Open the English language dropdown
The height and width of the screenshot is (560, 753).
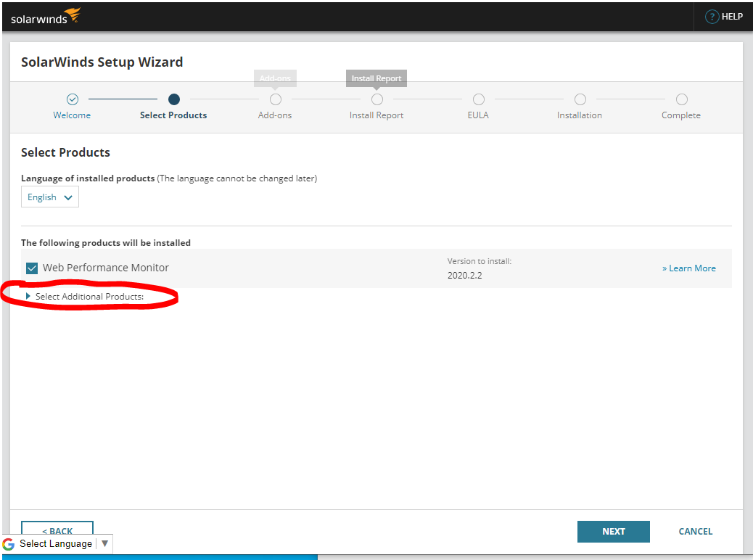click(x=50, y=197)
